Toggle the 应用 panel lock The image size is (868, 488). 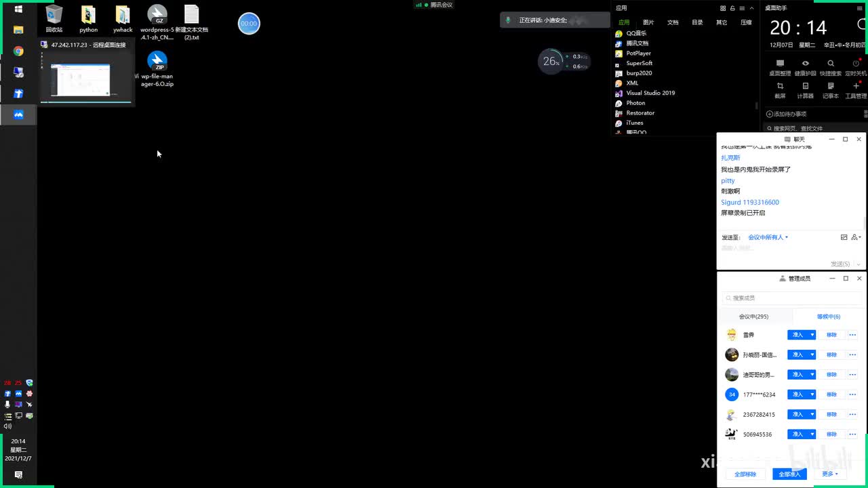coord(732,8)
